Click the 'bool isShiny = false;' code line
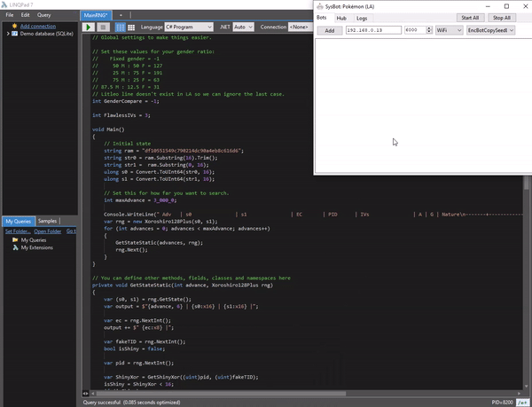This screenshot has height=407, width=532. click(135, 348)
